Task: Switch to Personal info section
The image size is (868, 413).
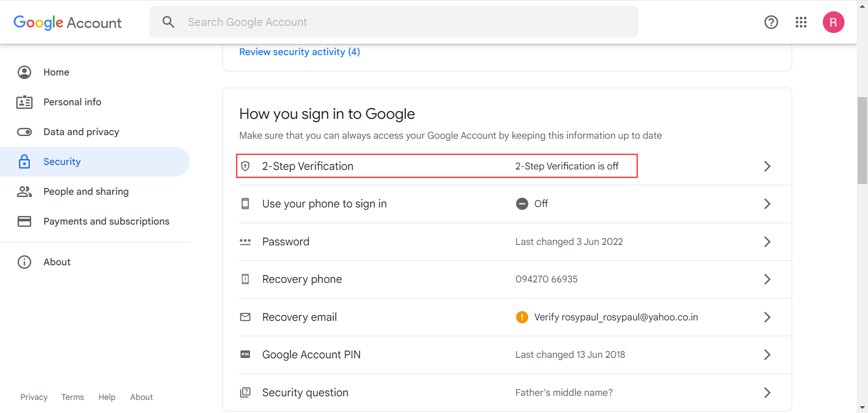Action: (x=72, y=102)
